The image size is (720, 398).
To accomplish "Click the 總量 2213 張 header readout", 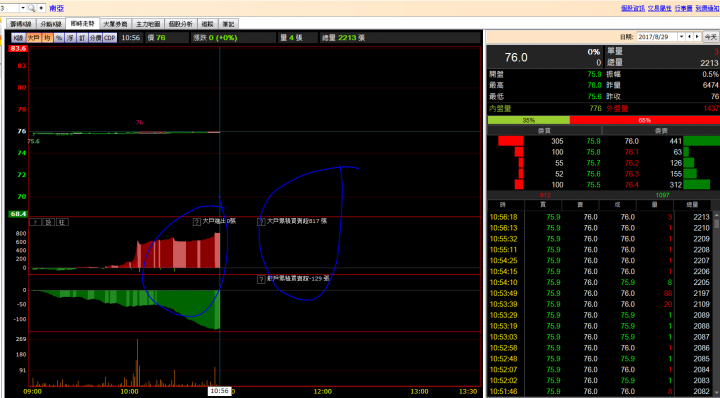I will [x=343, y=38].
